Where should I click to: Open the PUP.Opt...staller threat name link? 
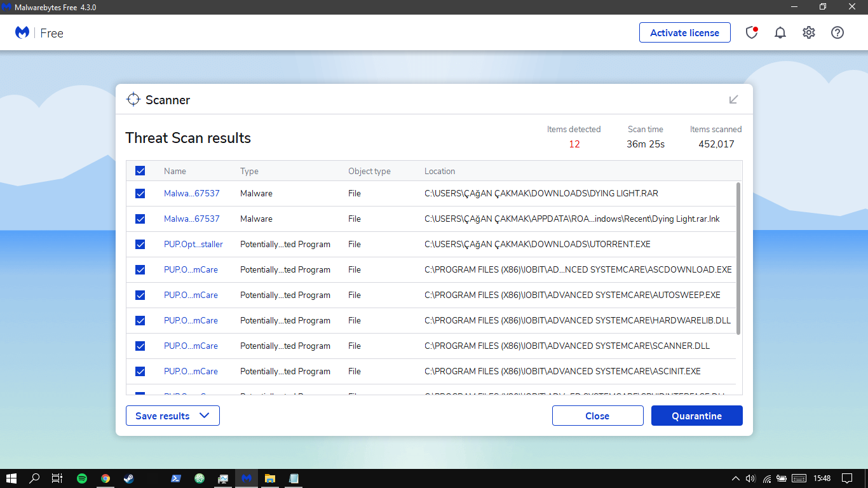(x=193, y=244)
